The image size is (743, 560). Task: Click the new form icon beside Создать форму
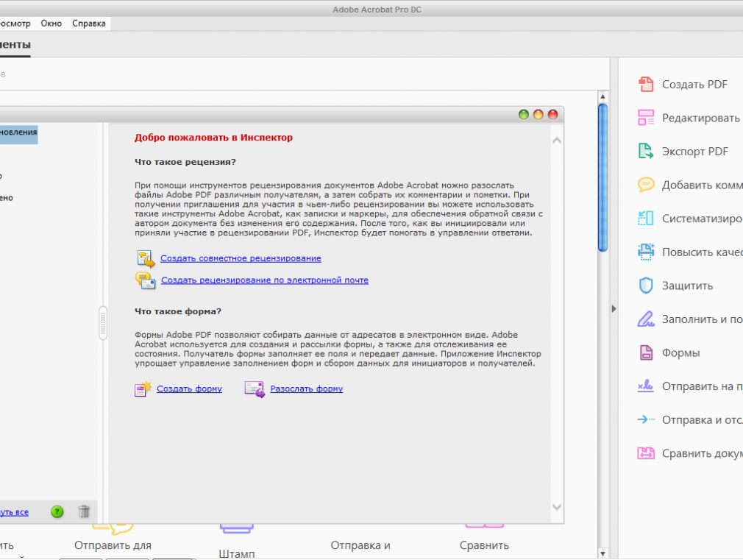(x=143, y=389)
